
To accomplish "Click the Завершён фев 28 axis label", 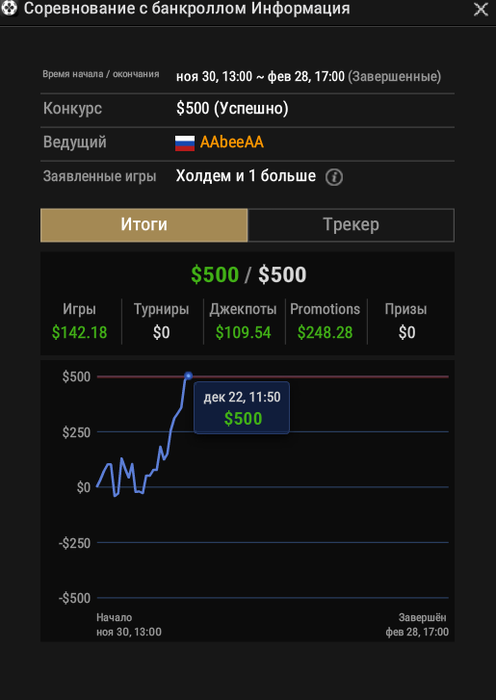I will [417, 625].
